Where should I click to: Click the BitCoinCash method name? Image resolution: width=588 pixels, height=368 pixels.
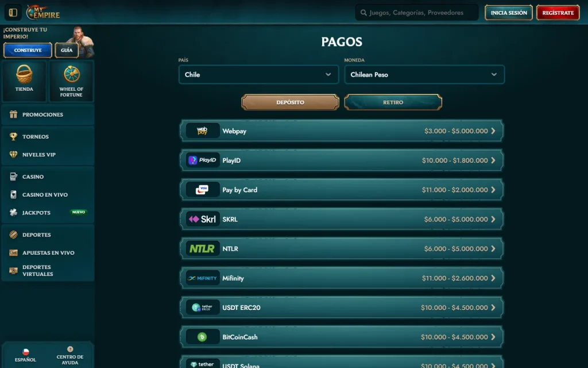click(x=240, y=337)
